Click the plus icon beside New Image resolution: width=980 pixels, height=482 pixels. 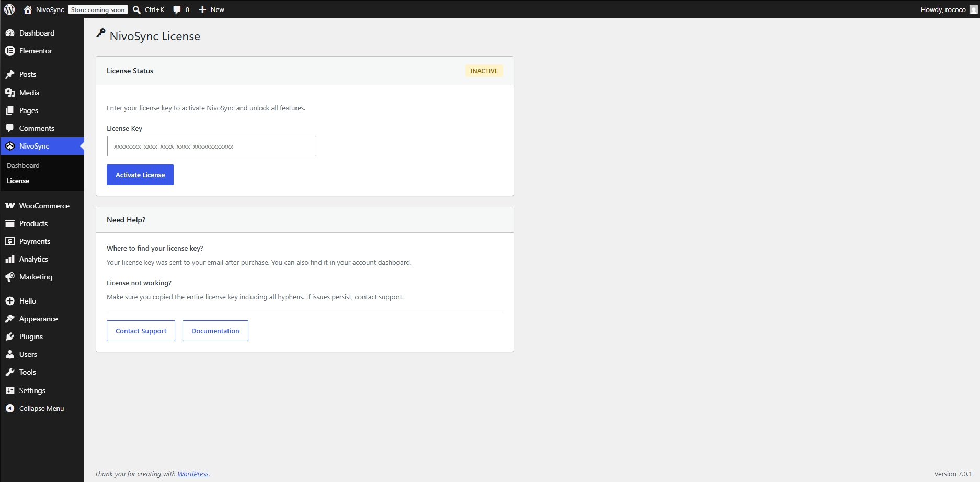(202, 9)
